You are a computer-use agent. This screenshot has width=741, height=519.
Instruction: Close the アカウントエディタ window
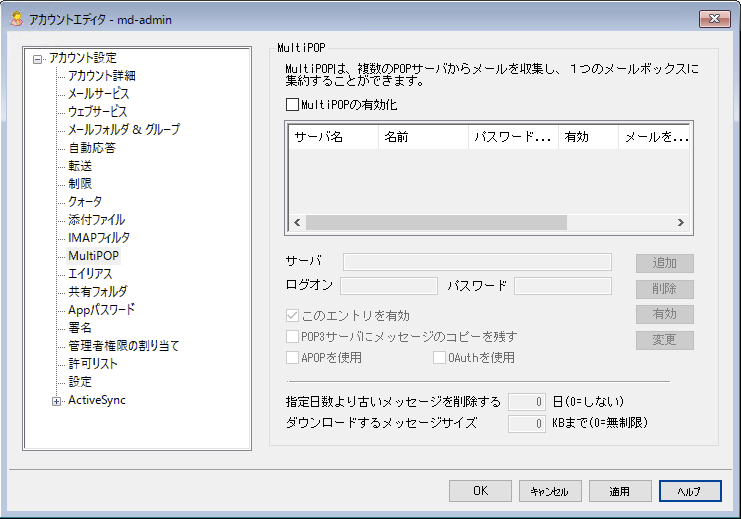click(x=711, y=18)
